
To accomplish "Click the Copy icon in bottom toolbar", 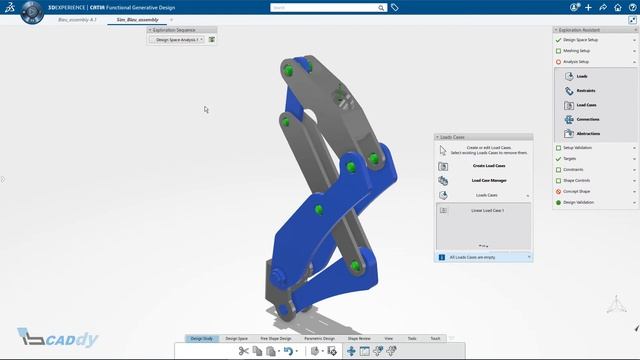I will click(257, 351).
